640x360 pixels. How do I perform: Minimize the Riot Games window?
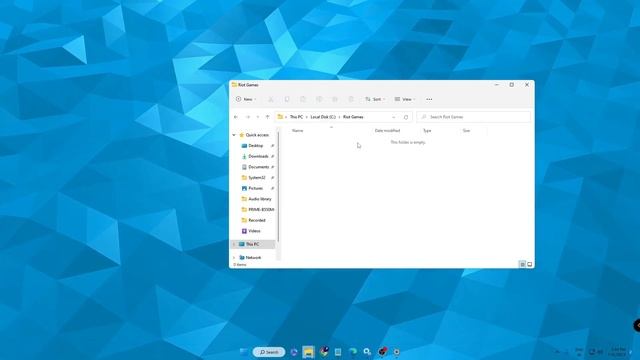coord(496,85)
